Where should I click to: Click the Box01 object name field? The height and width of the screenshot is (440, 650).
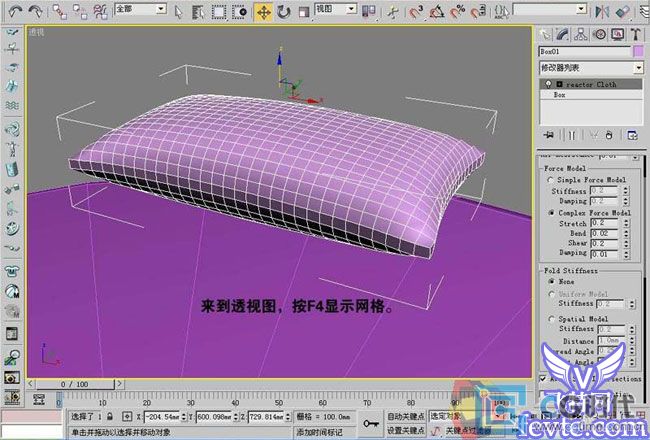click(x=585, y=51)
